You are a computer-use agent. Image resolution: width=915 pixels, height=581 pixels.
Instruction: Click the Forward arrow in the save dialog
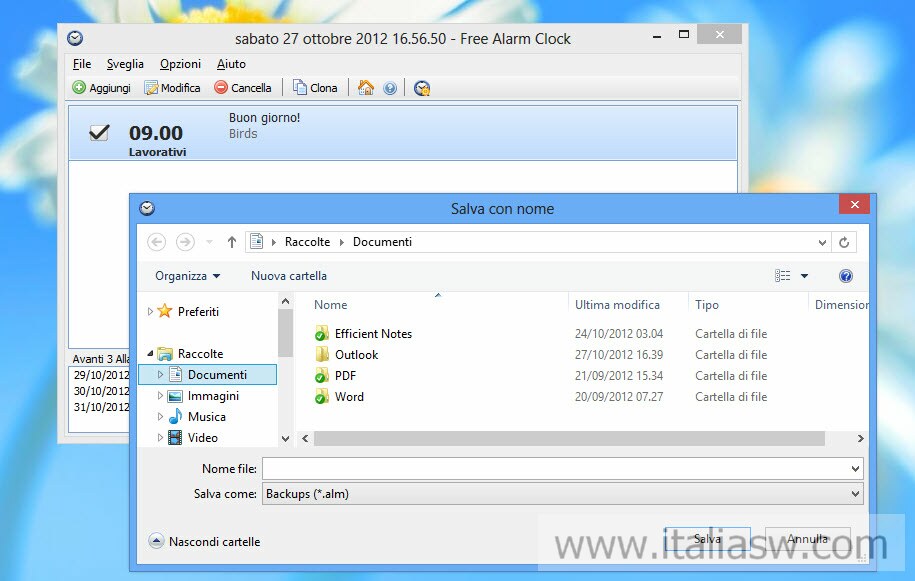[185, 242]
